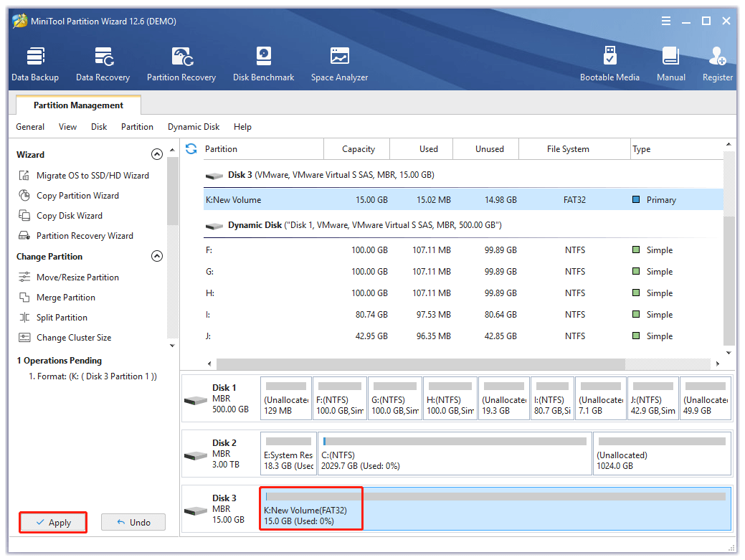This screenshot has height=560, width=745.
Task: Select the C:(NTFS) block on Disk 2
Action: (x=455, y=454)
